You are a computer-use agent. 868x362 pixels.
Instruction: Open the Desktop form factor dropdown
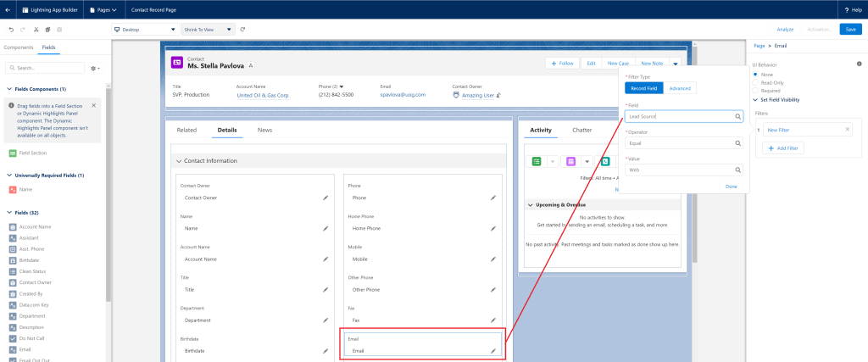(x=146, y=30)
